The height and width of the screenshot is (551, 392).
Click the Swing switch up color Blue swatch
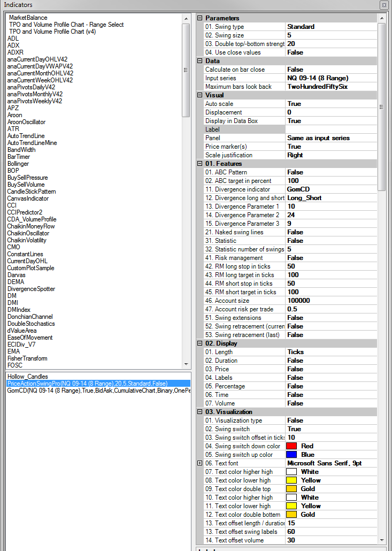pos(291,455)
